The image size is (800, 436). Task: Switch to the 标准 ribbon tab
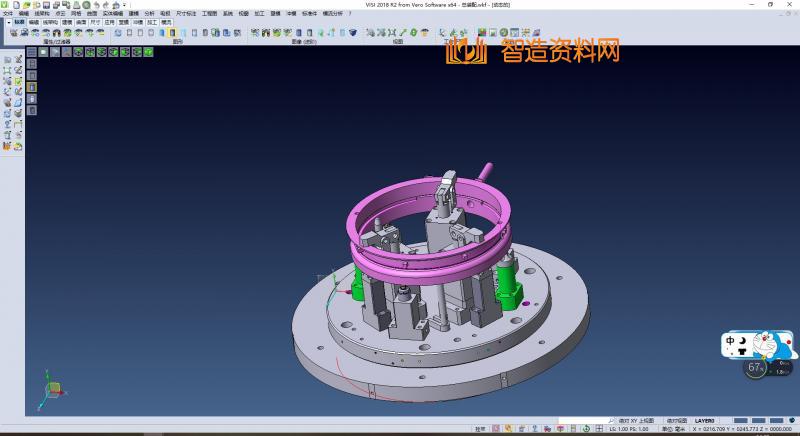(19, 21)
